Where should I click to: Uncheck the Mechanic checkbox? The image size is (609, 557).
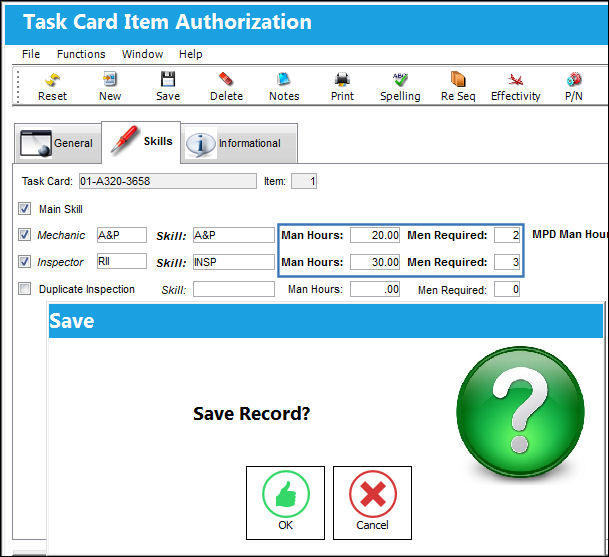coord(24,235)
